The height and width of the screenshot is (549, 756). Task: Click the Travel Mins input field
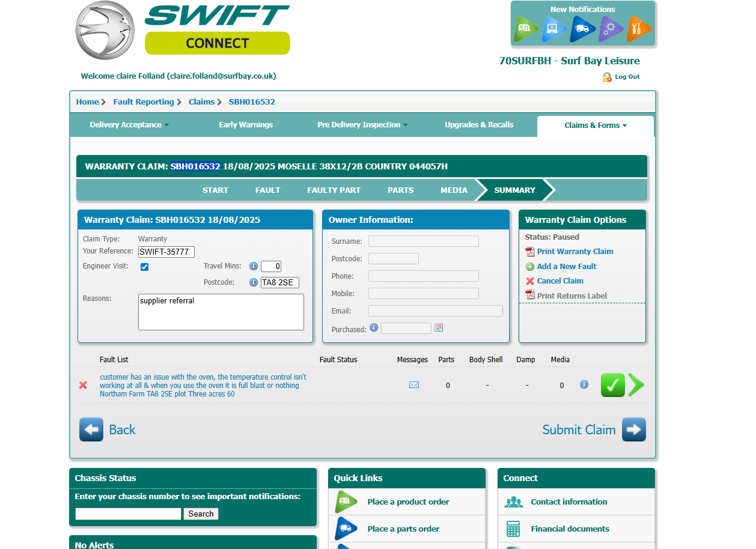click(x=271, y=266)
